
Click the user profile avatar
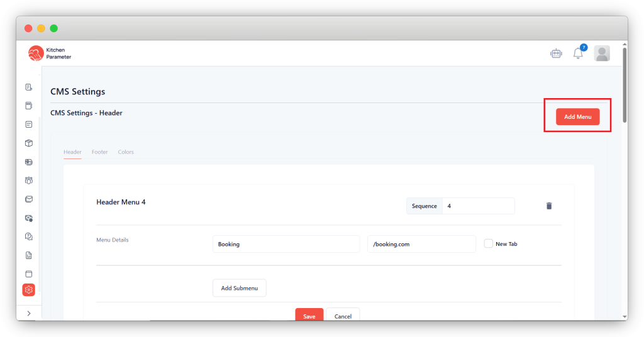coord(602,53)
